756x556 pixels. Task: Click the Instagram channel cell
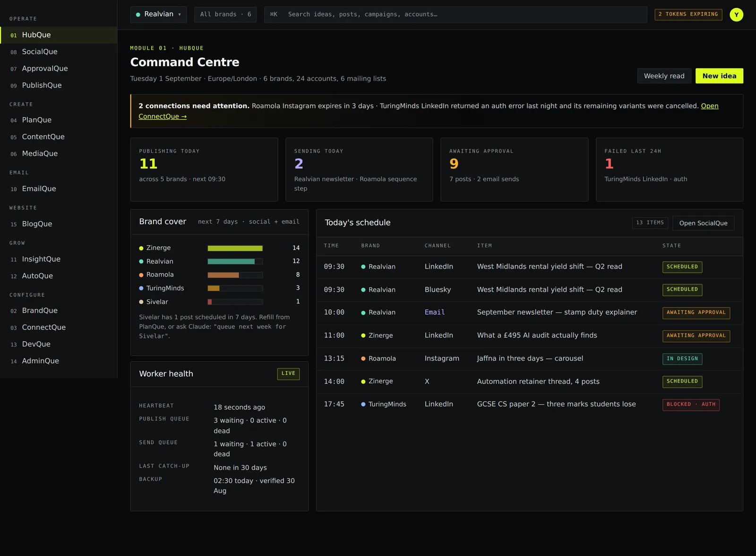click(x=442, y=359)
